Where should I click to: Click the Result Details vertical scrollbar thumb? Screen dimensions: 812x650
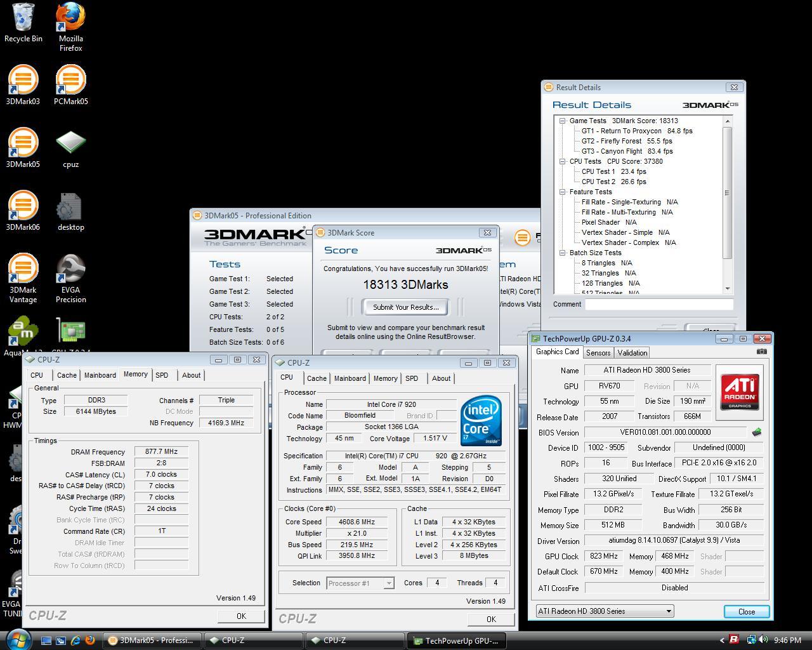pyautogui.click(x=728, y=193)
